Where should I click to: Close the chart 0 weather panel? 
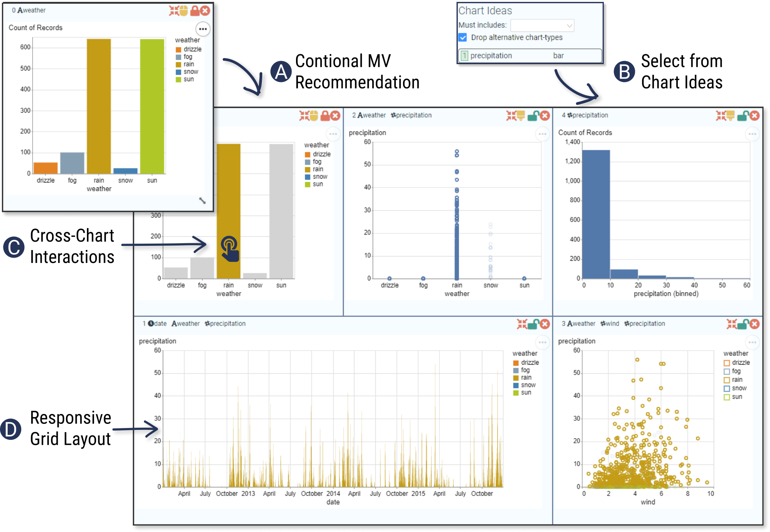tap(205, 11)
